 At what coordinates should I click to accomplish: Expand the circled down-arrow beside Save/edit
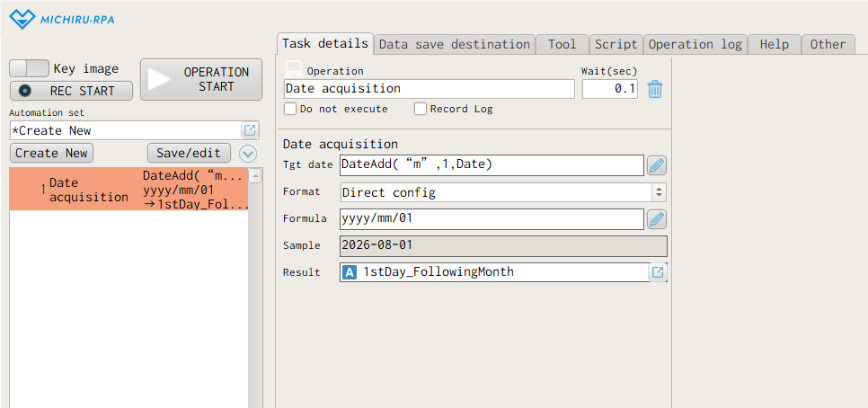(248, 154)
